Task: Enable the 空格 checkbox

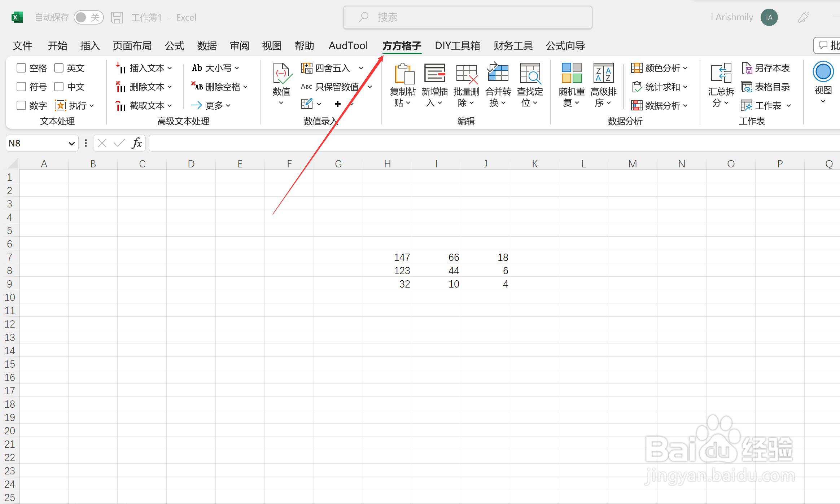Action: (x=21, y=67)
